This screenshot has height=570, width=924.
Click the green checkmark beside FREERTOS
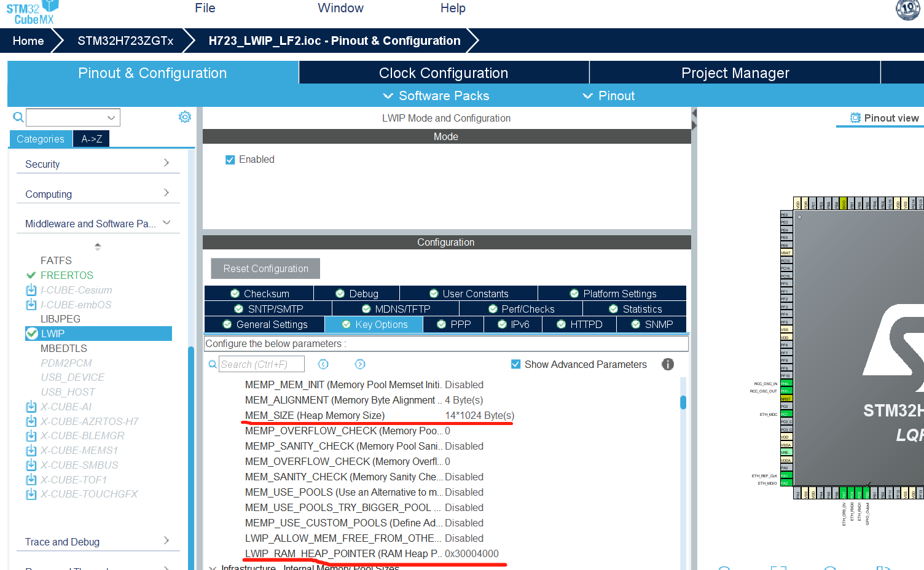pos(31,275)
